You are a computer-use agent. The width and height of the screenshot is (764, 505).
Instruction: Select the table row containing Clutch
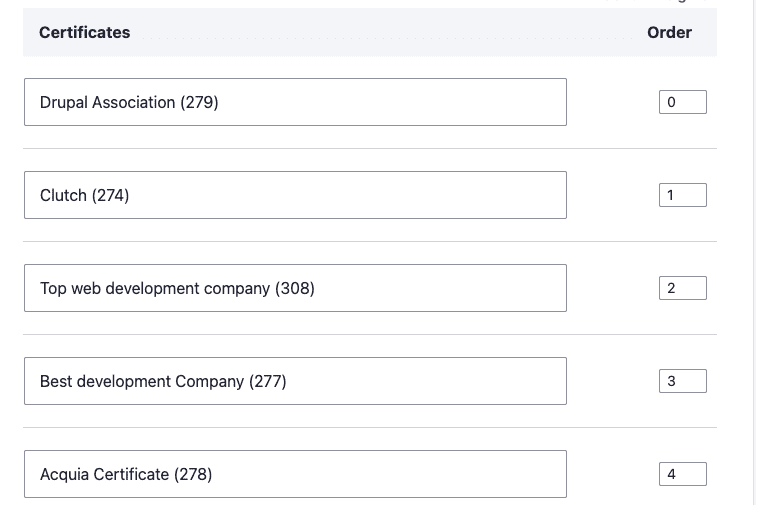(610, 196)
